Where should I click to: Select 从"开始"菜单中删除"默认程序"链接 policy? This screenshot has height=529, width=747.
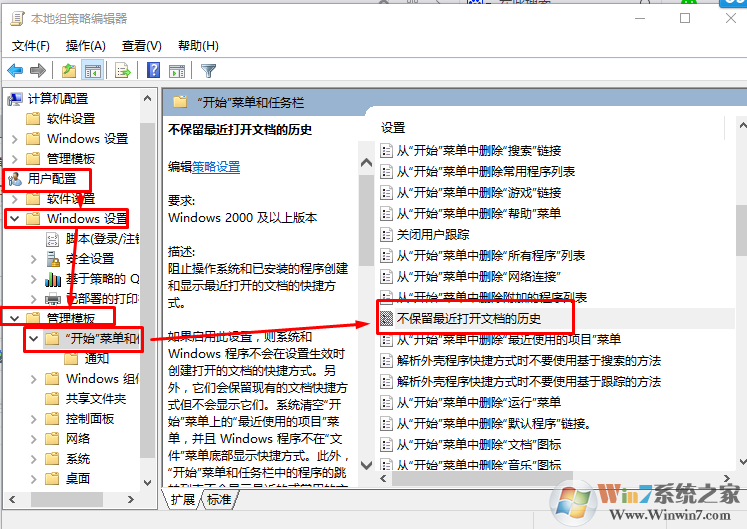[x=494, y=424]
